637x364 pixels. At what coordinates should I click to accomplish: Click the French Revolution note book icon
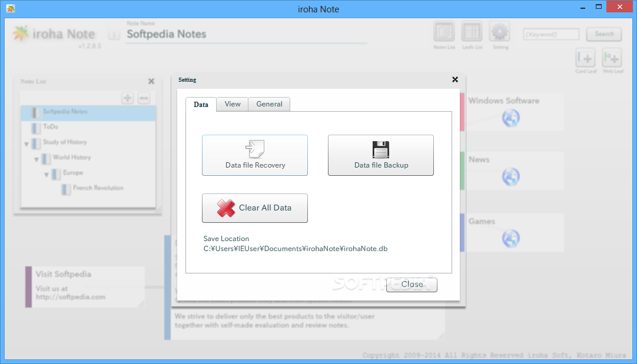click(x=66, y=189)
